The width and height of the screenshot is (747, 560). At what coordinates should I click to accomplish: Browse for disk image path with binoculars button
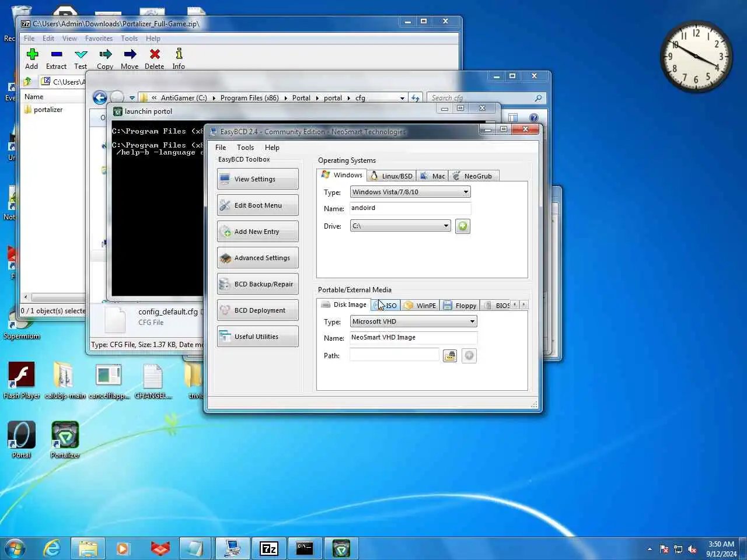[x=450, y=356]
